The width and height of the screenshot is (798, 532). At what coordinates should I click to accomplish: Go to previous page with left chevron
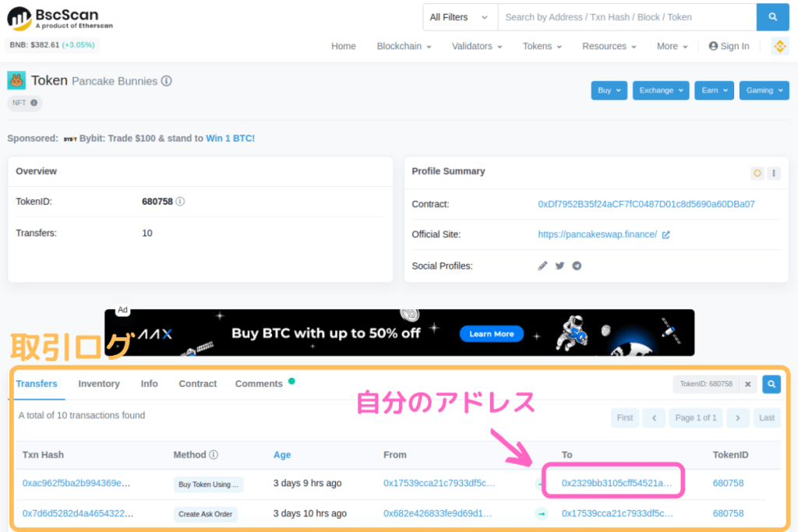point(654,418)
